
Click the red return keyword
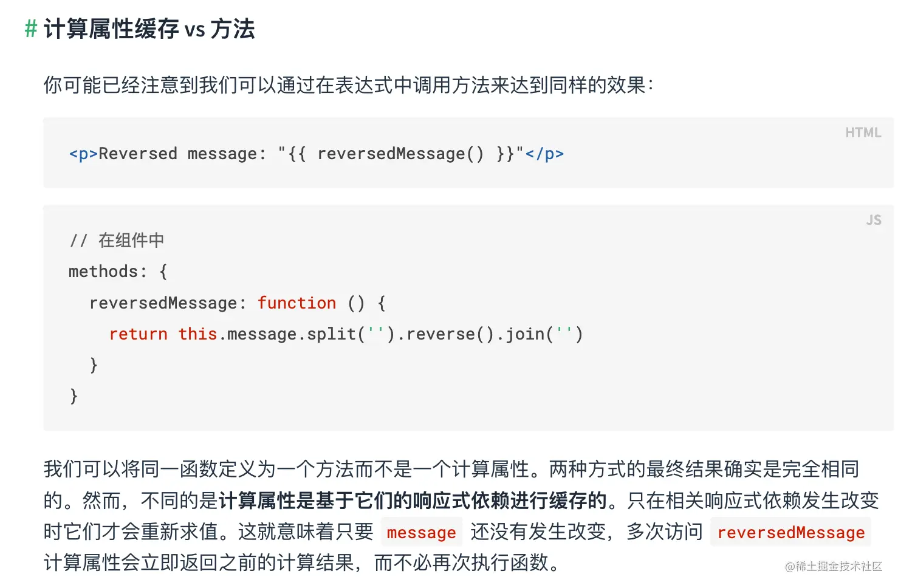coord(139,334)
